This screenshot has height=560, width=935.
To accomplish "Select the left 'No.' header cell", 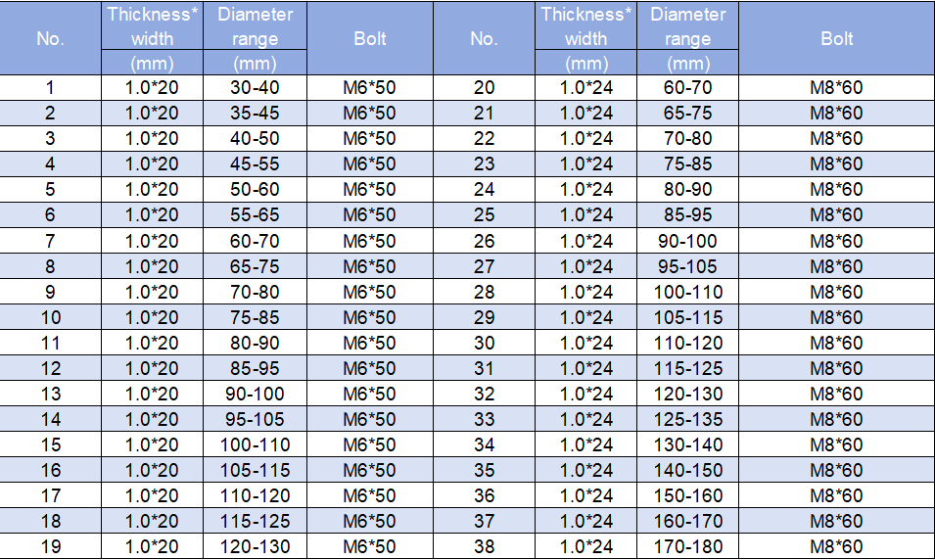I will pyautogui.click(x=50, y=38).
